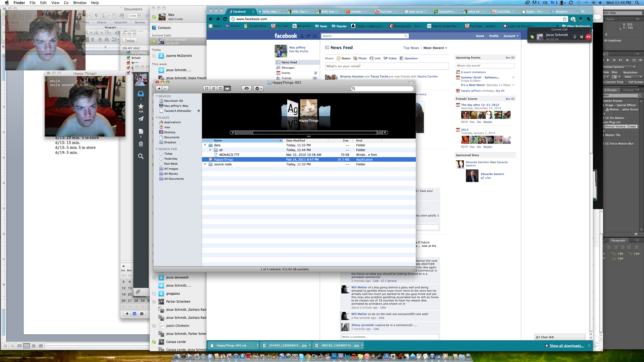Open drafts document icon in mail sidebar

point(141,131)
